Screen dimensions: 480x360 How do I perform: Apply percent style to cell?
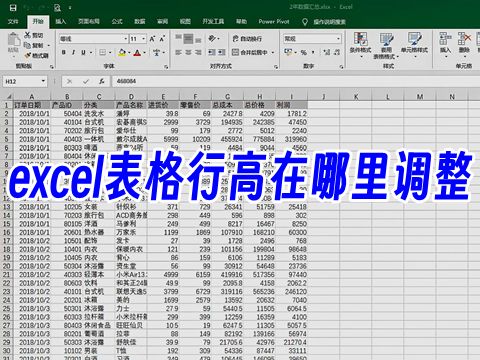pyautogui.click(x=304, y=52)
